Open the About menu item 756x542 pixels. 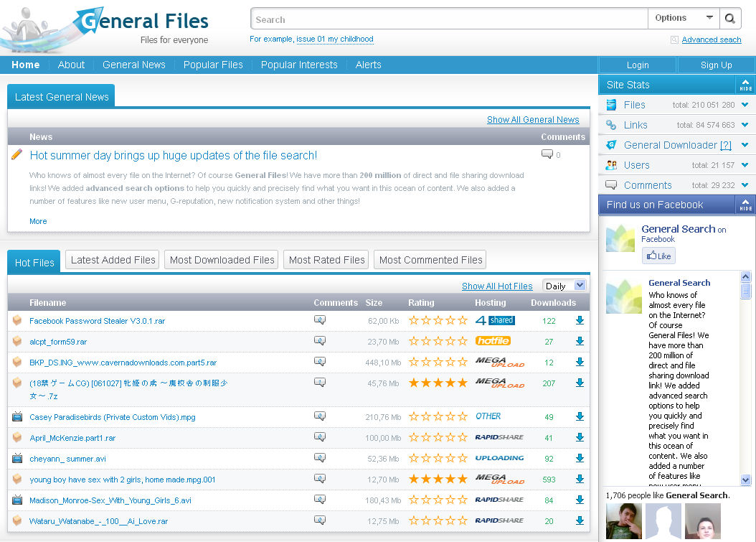(x=71, y=65)
